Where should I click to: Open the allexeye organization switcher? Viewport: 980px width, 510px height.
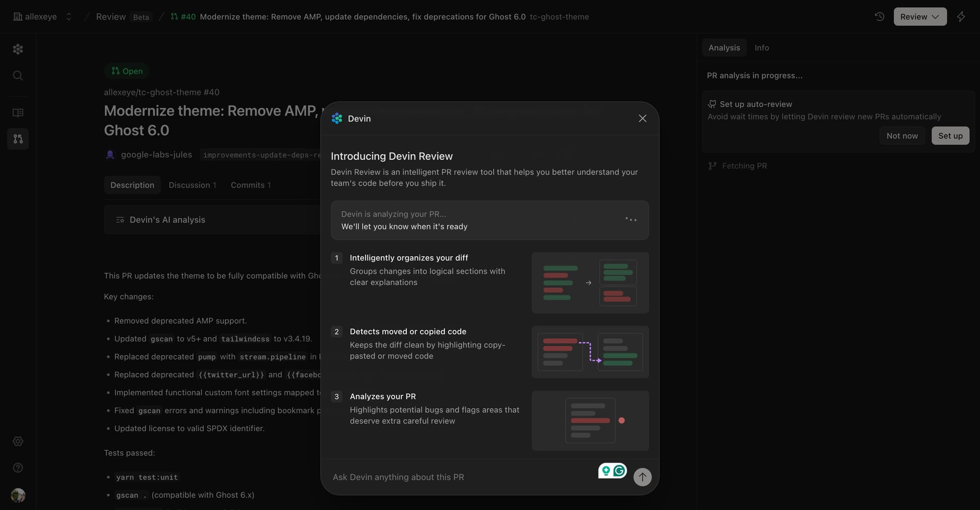pos(43,17)
